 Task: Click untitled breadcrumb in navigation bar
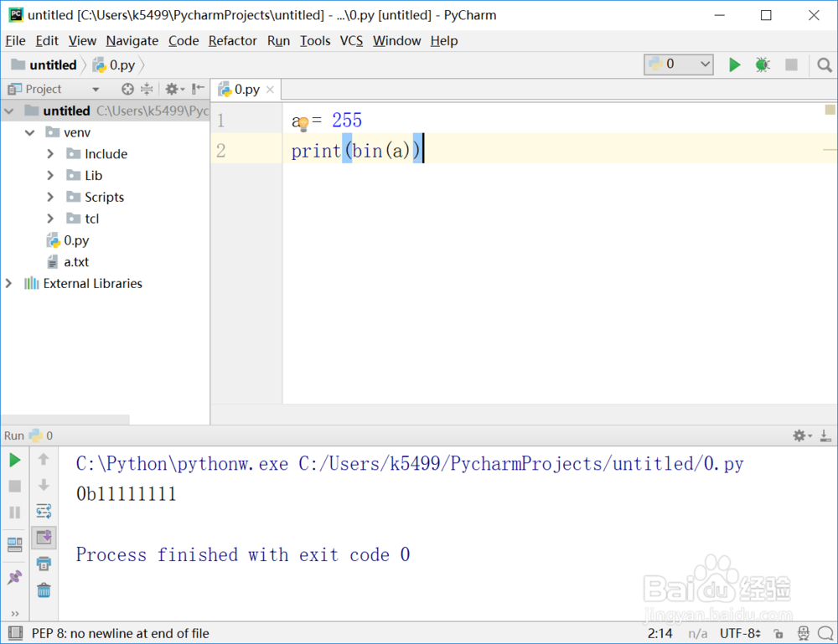pos(45,65)
